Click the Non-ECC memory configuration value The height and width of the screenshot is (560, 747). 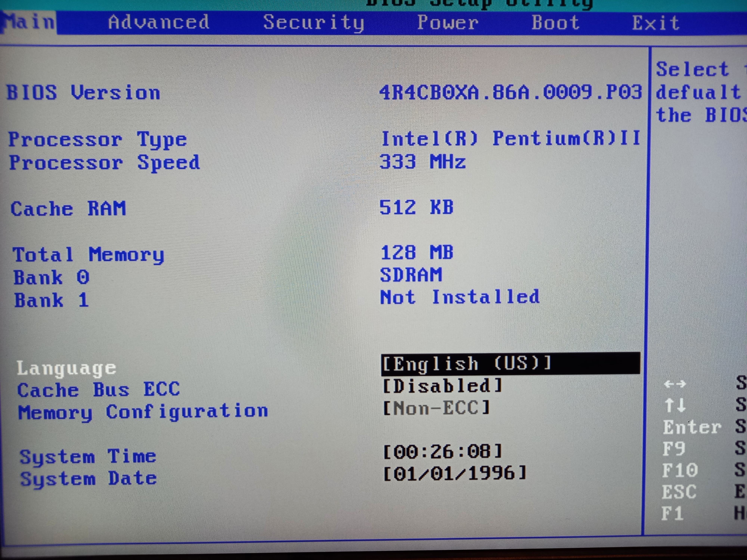[x=436, y=408]
